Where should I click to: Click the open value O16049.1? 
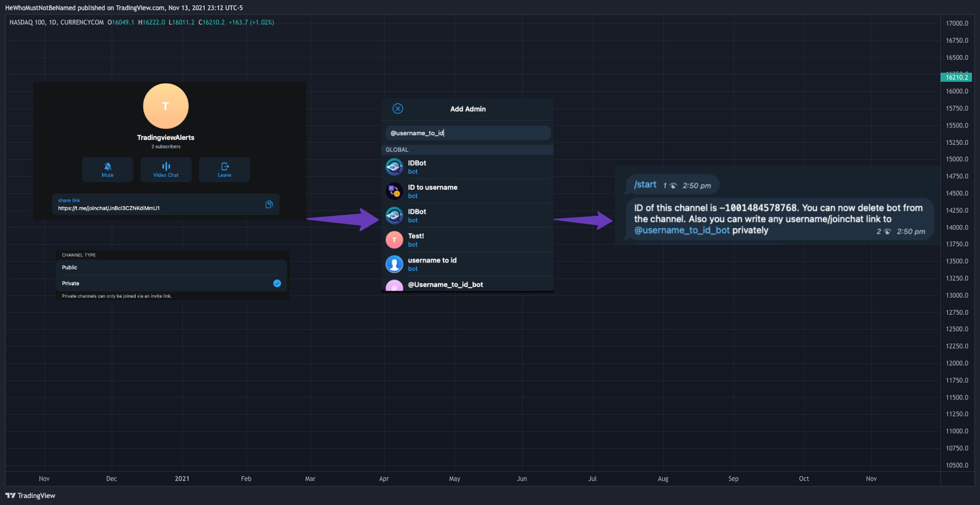coord(121,22)
